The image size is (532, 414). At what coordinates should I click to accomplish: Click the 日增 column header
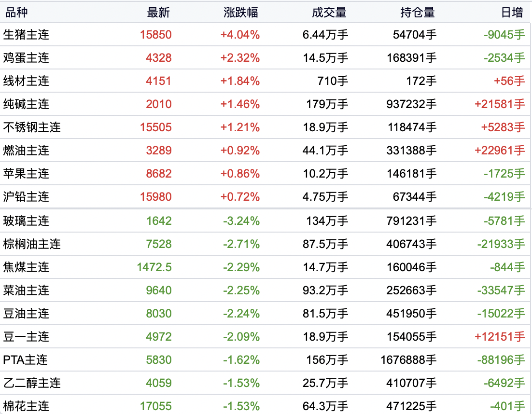(x=512, y=13)
